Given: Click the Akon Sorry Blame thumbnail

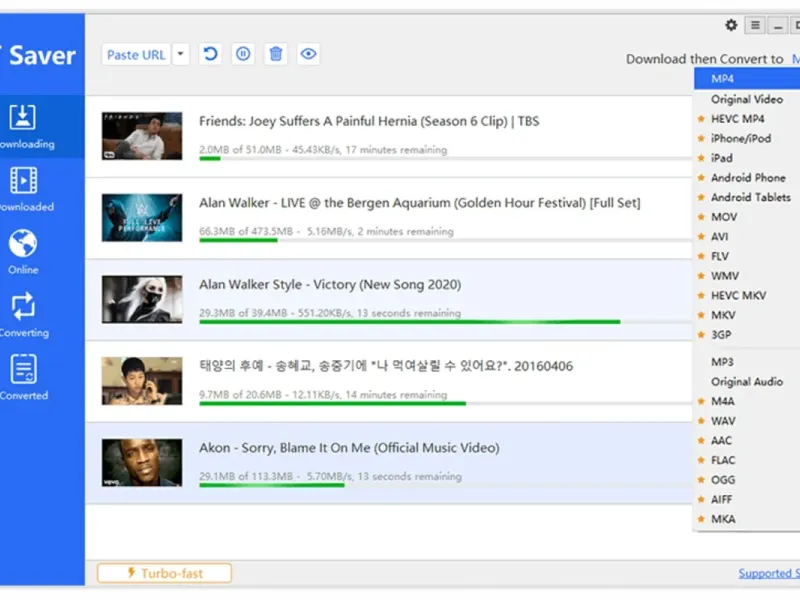Looking at the screenshot, I should (142, 463).
